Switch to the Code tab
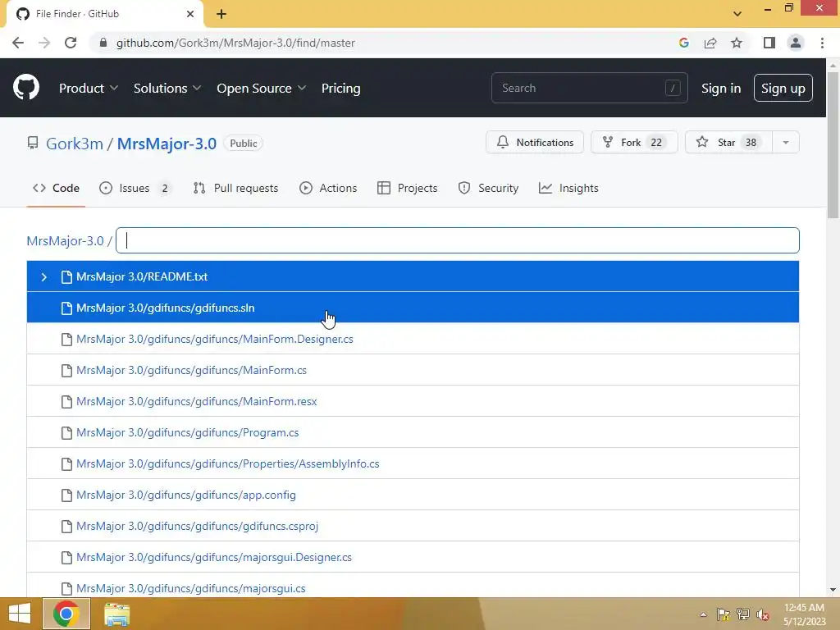Screen dimensions: 840x630 57,188
